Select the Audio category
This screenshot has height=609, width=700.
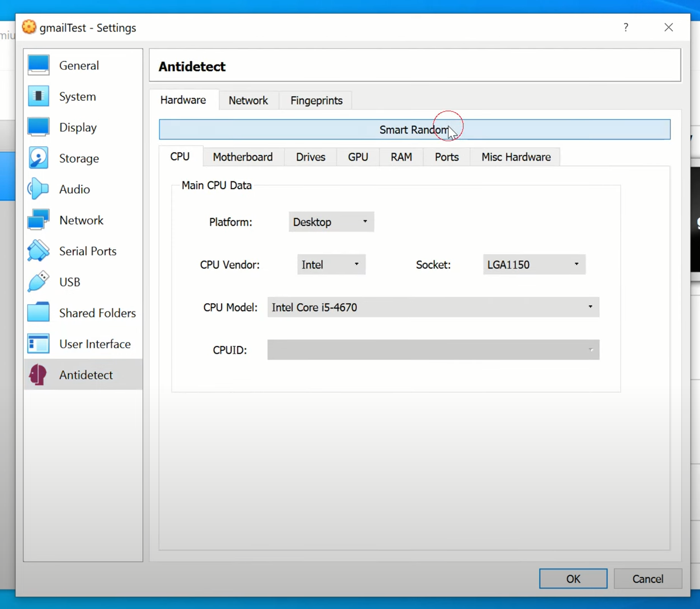pos(83,189)
